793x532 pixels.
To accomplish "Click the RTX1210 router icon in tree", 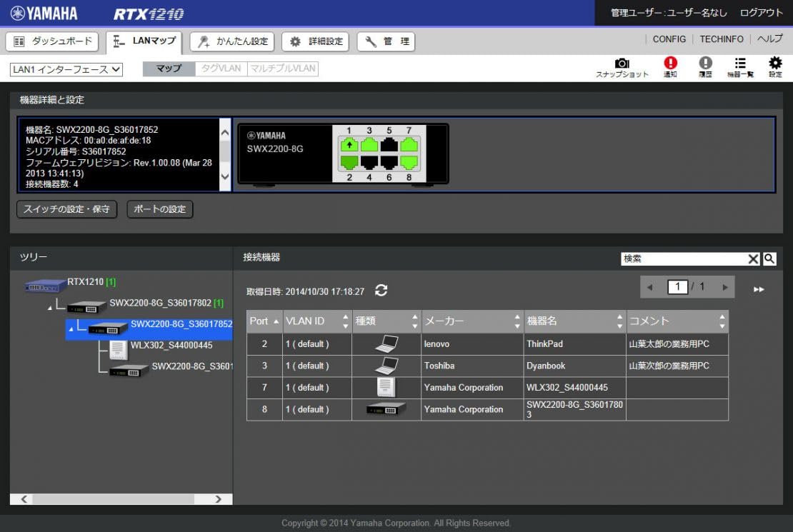I will coord(44,286).
